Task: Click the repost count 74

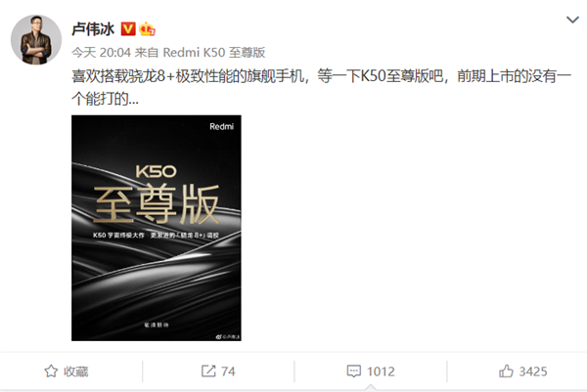Action: point(228,371)
